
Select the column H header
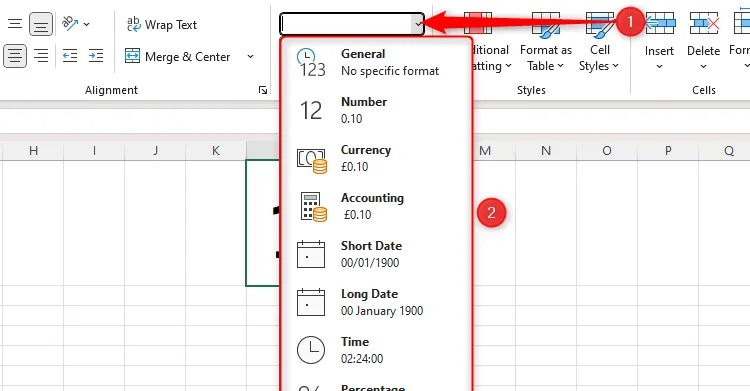pos(33,151)
